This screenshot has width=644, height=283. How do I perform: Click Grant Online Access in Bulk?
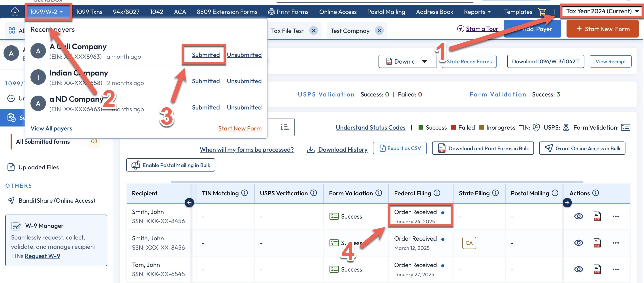click(x=582, y=148)
